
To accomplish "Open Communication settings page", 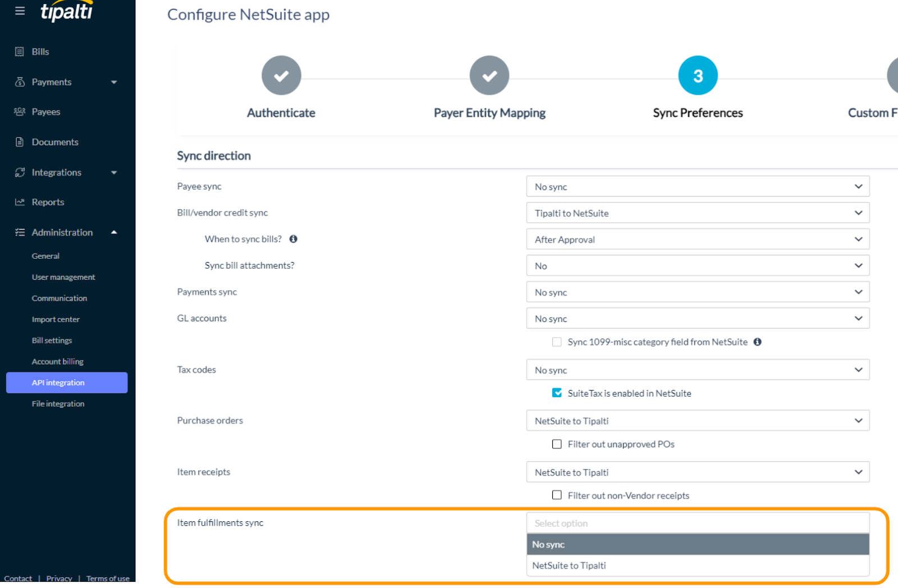I will point(59,298).
